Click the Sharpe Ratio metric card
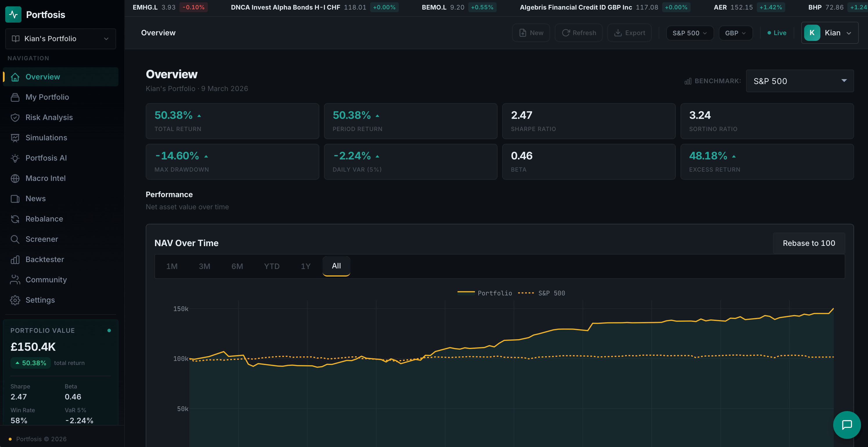 click(x=588, y=121)
